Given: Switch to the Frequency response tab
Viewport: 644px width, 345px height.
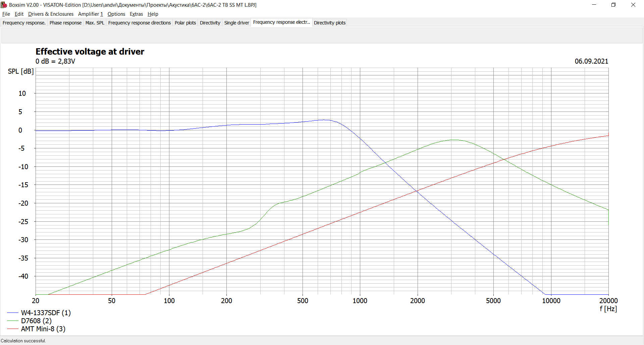Looking at the screenshot, I should [24, 23].
